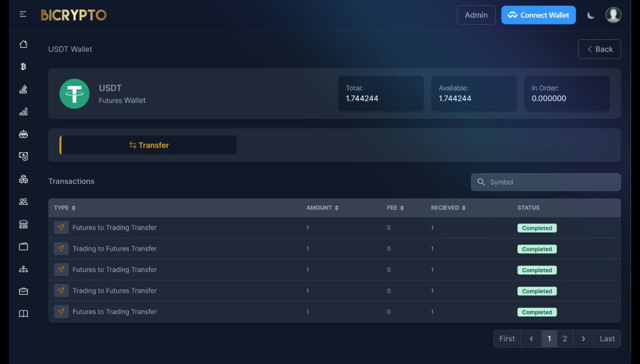Click the user avatar in the top bar
Screen dimensions: 640x364
point(613,14)
